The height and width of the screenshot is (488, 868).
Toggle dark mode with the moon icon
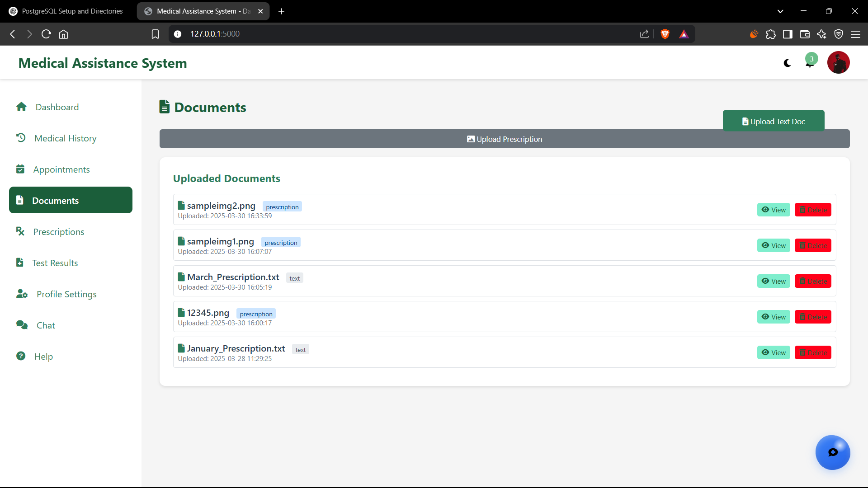[x=787, y=63]
